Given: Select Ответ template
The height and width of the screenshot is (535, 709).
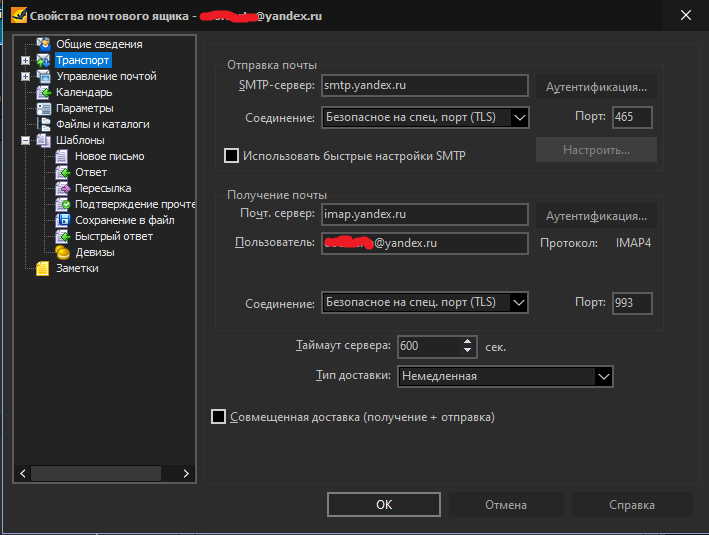Looking at the screenshot, I should click(91, 172).
